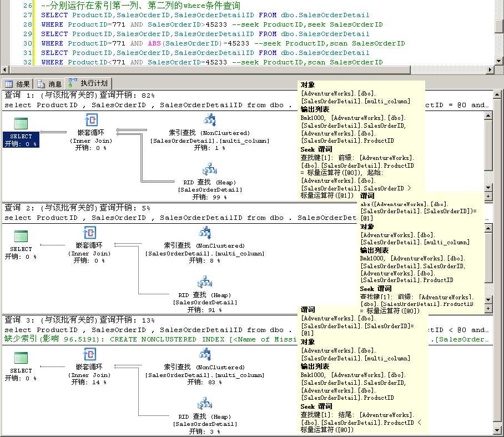Click the 查询 1 query cost 82% header
This screenshot has height=437, width=504.
[79, 95]
